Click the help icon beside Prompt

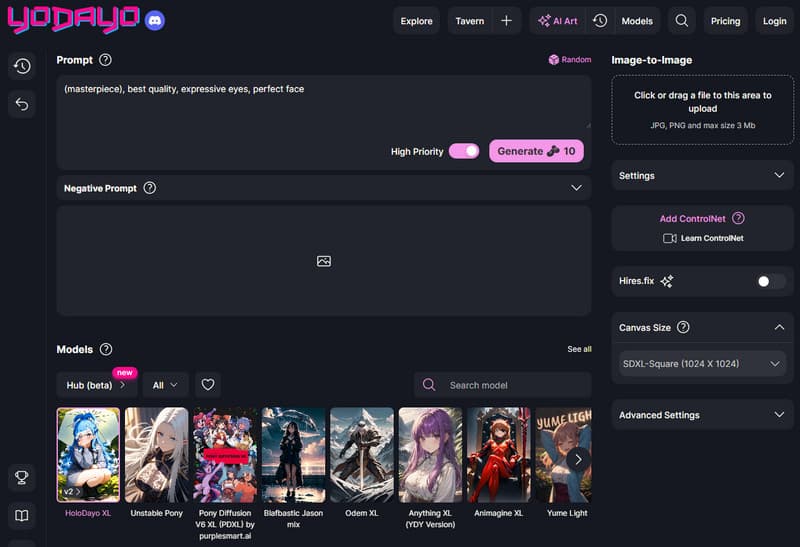(x=106, y=60)
